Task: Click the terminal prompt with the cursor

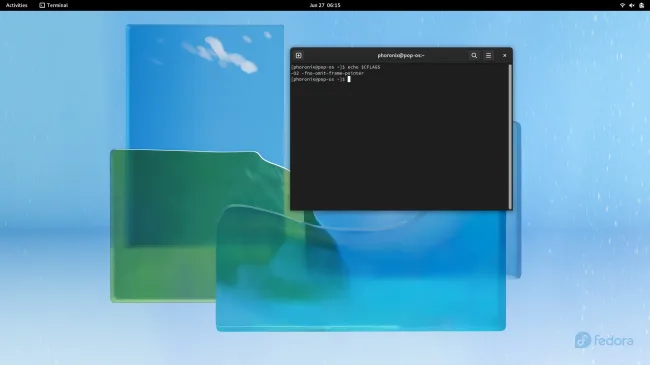Action: coord(320,79)
